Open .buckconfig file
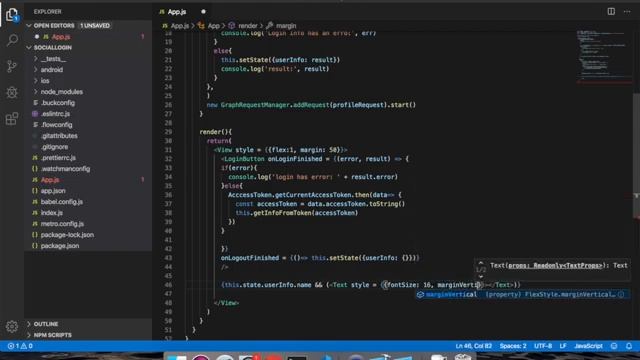Screen dimensions: 640x360 (x=57, y=103)
